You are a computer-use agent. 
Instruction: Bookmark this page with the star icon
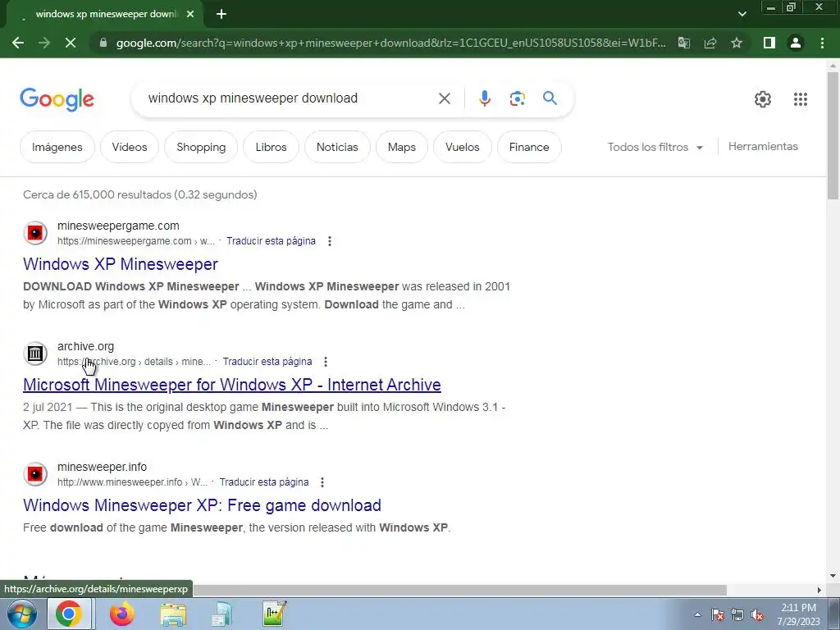(x=737, y=43)
